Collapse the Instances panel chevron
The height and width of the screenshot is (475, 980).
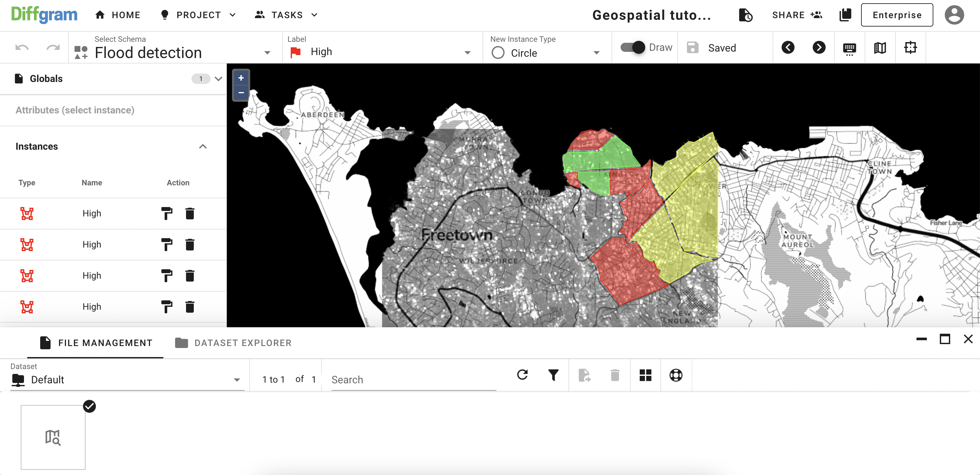pyautogui.click(x=203, y=146)
